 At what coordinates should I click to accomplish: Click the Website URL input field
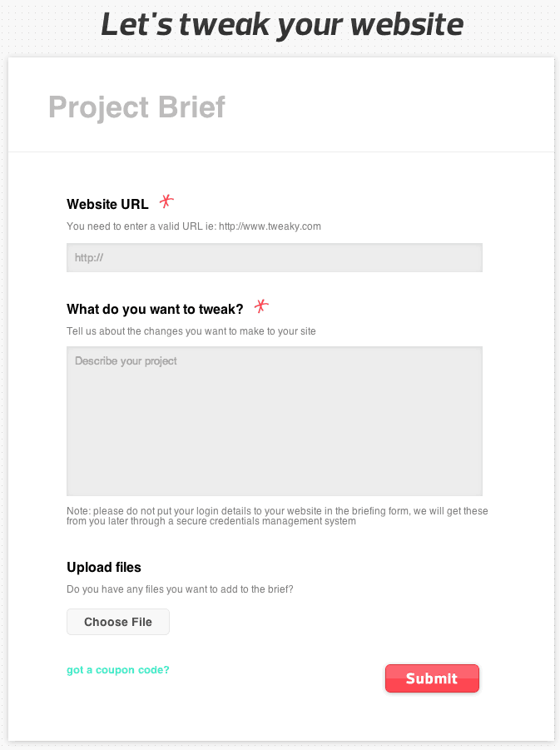coord(274,258)
